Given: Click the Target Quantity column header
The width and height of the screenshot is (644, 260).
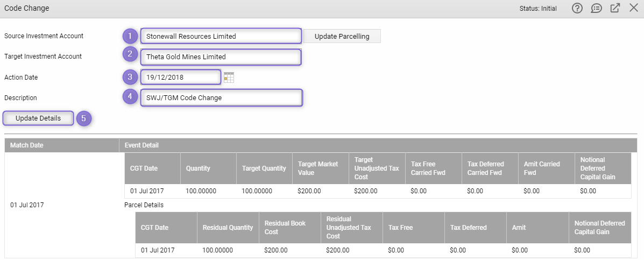Looking at the screenshot, I should click(264, 168).
